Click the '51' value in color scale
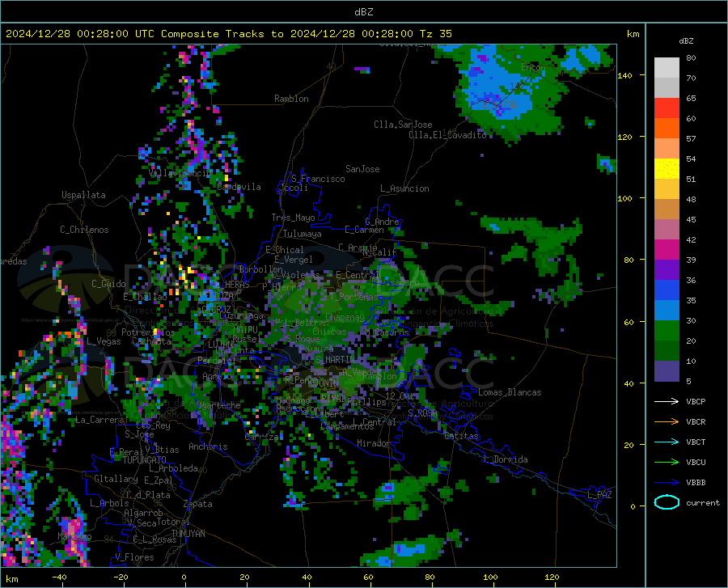The width and height of the screenshot is (728, 588). pos(691,179)
